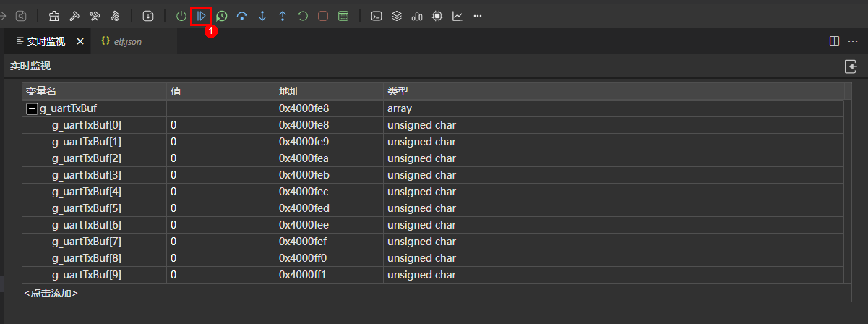Screen dimensions: 868x324
Task: Click the step into down-arrow icon
Action: [262, 16]
